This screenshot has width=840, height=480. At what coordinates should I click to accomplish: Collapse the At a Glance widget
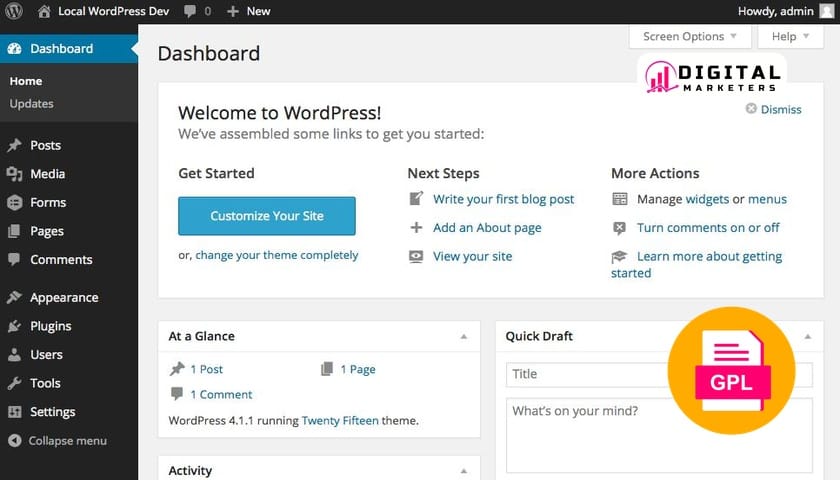463,337
